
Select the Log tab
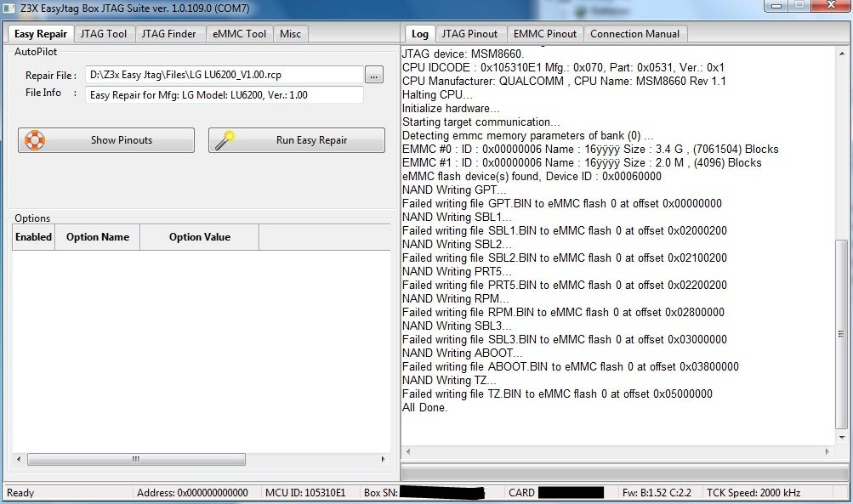419,34
